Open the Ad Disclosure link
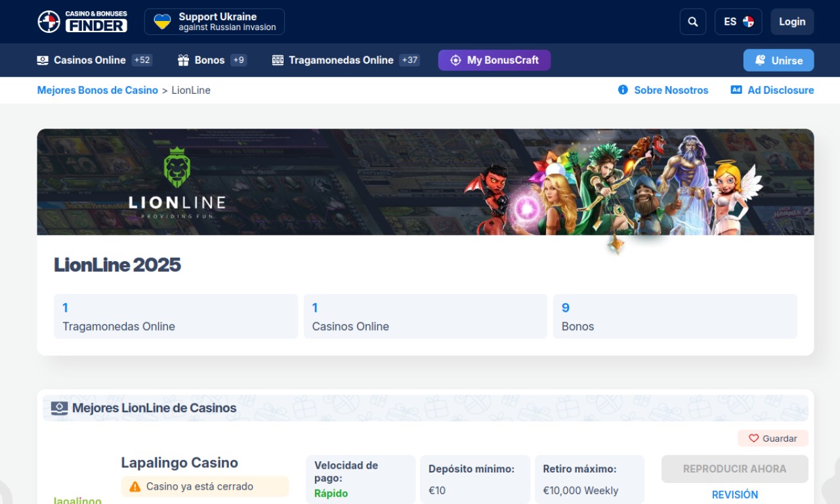 coord(780,90)
